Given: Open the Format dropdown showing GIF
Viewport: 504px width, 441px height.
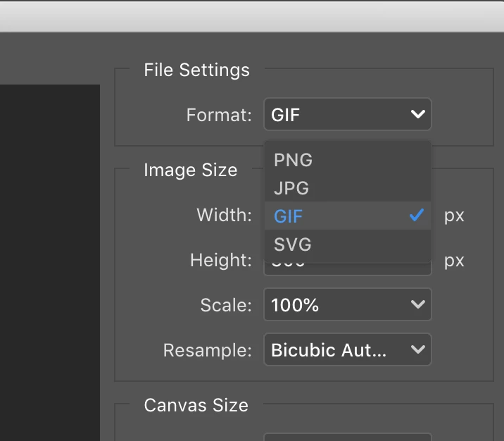Looking at the screenshot, I should point(347,115).
